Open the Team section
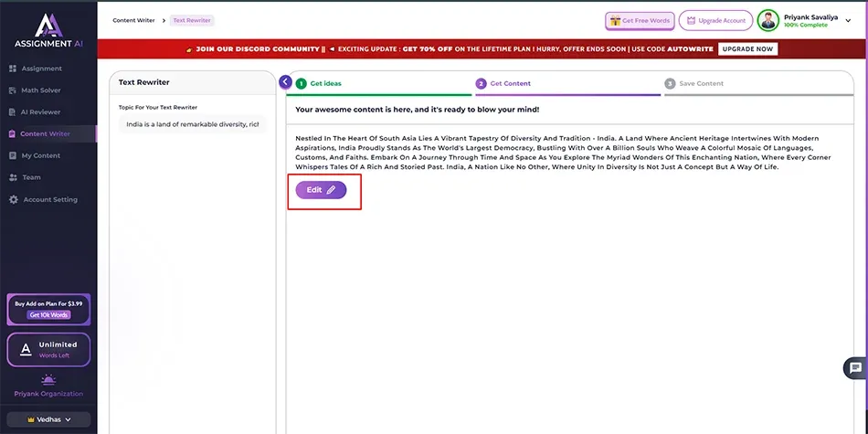Viewport: 868px width, 434px height. (31, 178)
